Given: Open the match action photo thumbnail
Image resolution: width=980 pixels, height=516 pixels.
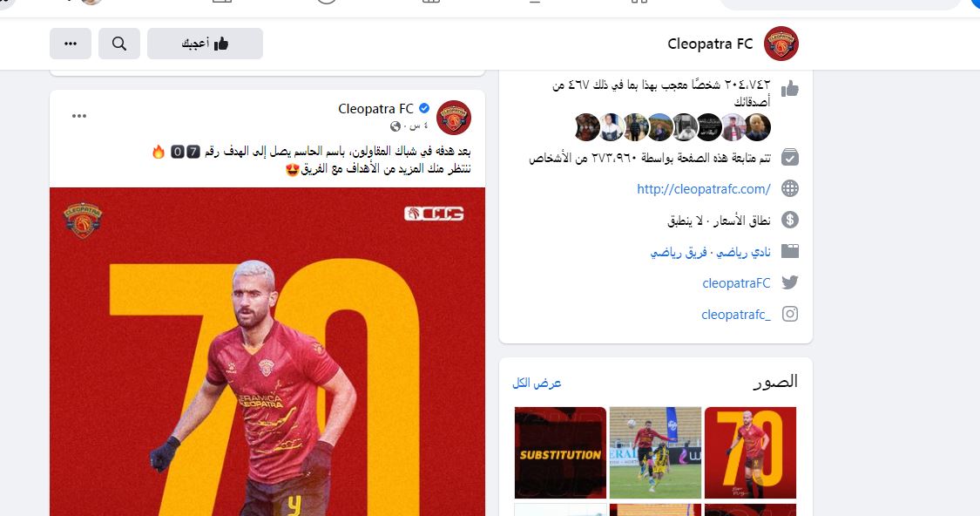Looking at the screenshot, I should pos(655,453).
